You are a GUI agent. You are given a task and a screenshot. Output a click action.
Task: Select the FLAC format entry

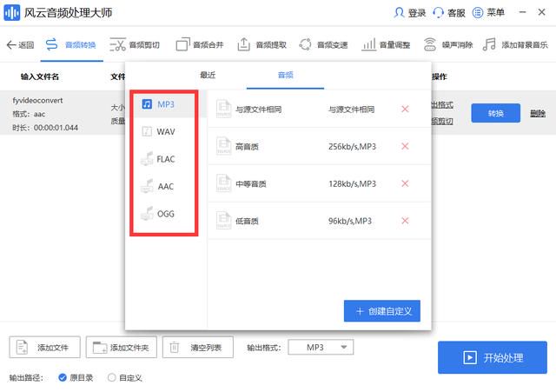click(164, 159)
